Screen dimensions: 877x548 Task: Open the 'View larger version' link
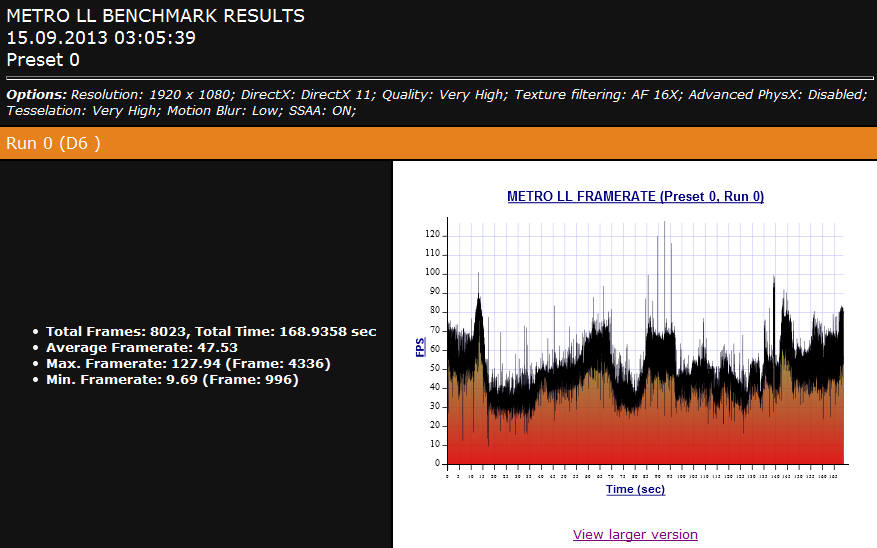pos(635,535)
